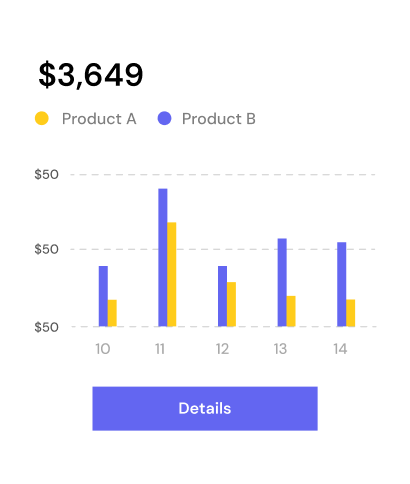Click the purple bar for day 10
Image resolution: width=410 pixels, height=484 pixels.
click(x=103, y=296)
